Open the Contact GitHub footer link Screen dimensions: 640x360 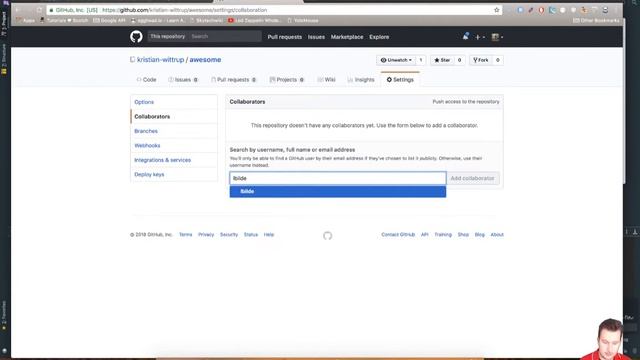398,235
